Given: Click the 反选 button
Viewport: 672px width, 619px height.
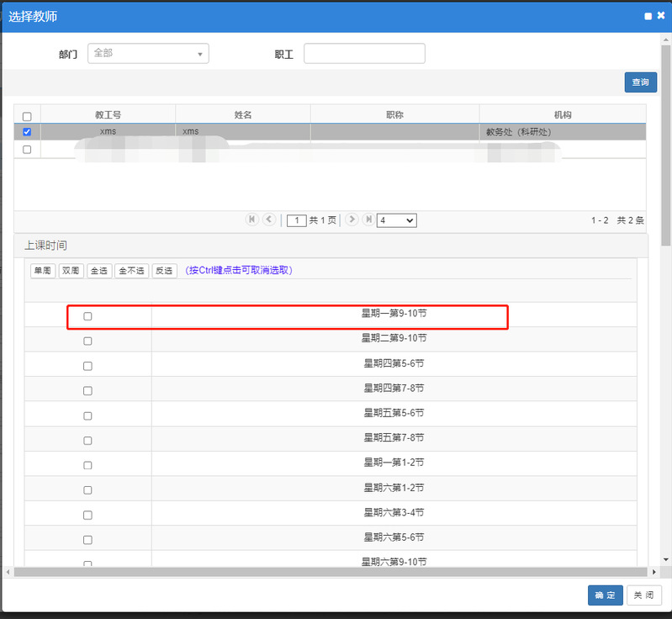Looking at the screenshot, I should (164, 271).
